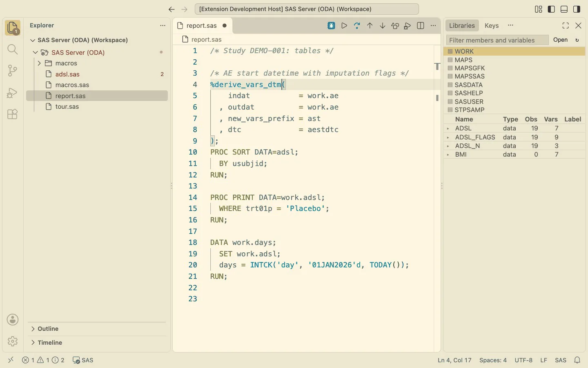Toggle the secondary side bar layout button
588x368 pixels.
click(x=577, y=9)
